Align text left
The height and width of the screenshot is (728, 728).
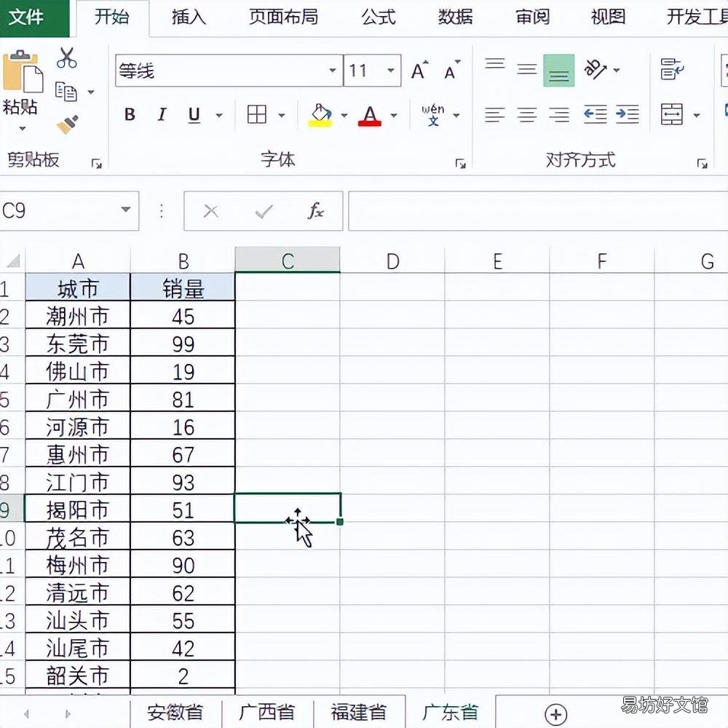pyautogui.click(x=494, y=115)
